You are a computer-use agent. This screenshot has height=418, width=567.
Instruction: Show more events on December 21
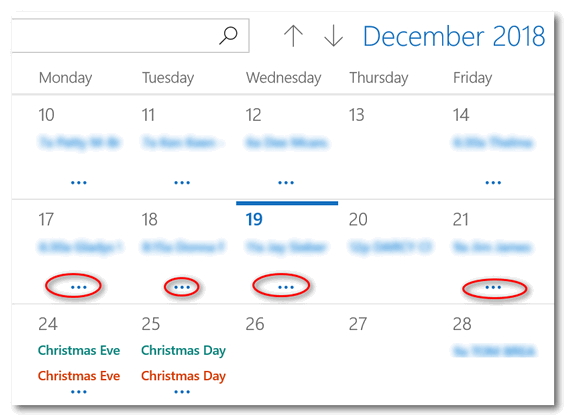pyautogui.click(x=493, y=287)
